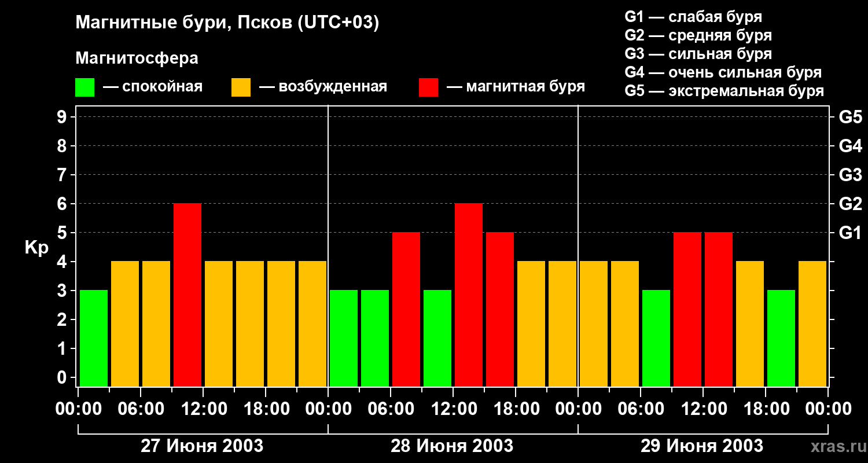The width and height of the screenshot is (868, 463).
Task: Click the green Kp 3 bar on 27 June
Action: point(94,339)
